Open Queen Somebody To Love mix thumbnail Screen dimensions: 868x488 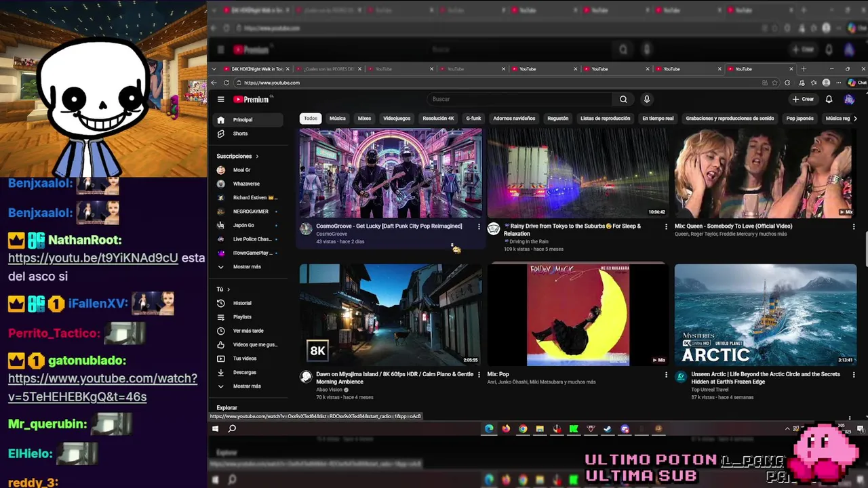point(766,173)
